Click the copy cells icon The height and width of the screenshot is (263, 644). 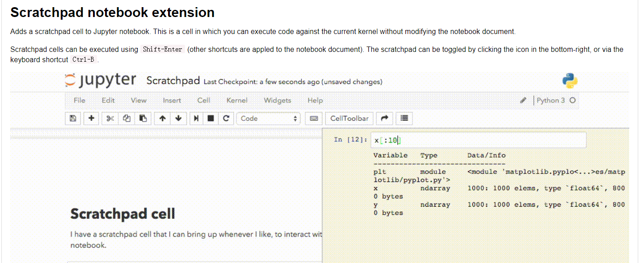point(127,119)
